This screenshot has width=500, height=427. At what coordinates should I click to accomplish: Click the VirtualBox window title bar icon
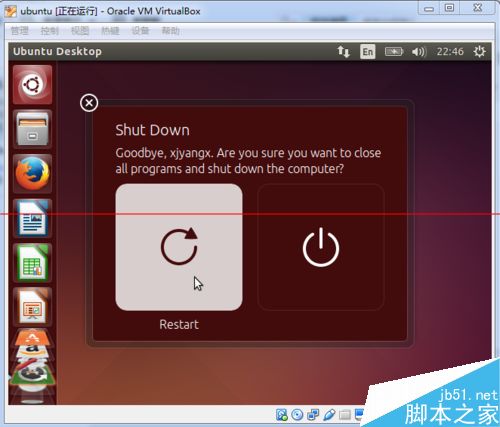10,11
